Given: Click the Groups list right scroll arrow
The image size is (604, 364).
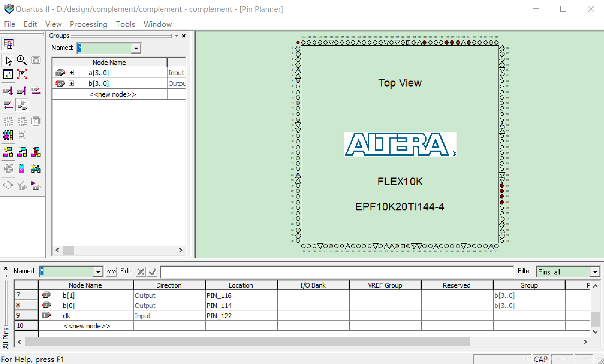Looking at the screenshot, I should tap(180, 250).
